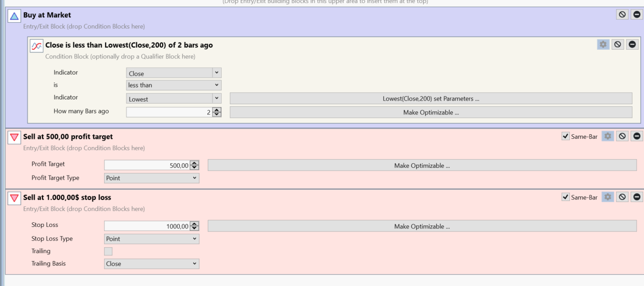This screenshot has height=286, width=644.
Task: Disable the Close is less than condition block
Action: pos(618,45)
